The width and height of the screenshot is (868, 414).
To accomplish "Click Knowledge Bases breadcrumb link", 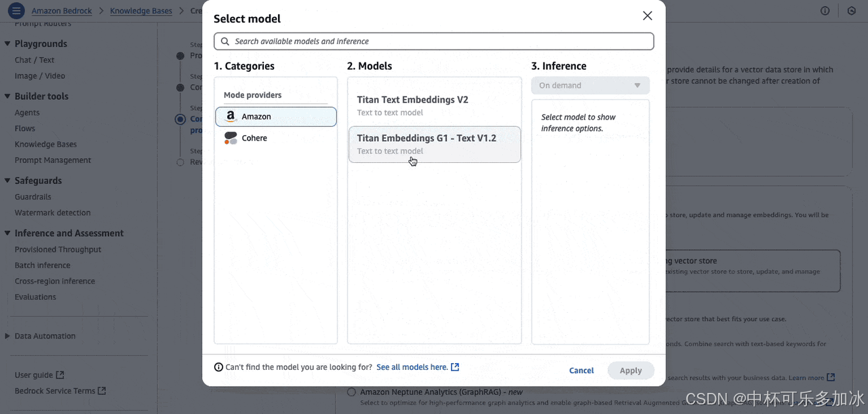I will point(141,11).
